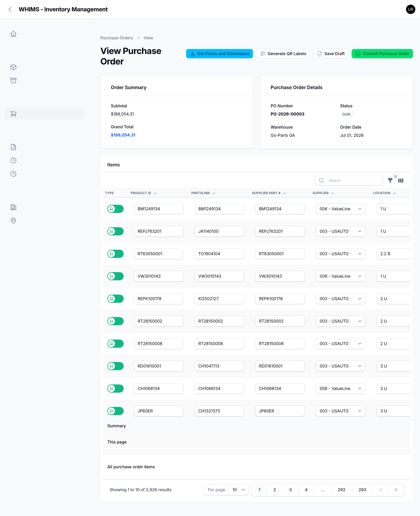Edit Partslink field containing KI2502127
The image size is (420, 516).
(x=219, y=299)
